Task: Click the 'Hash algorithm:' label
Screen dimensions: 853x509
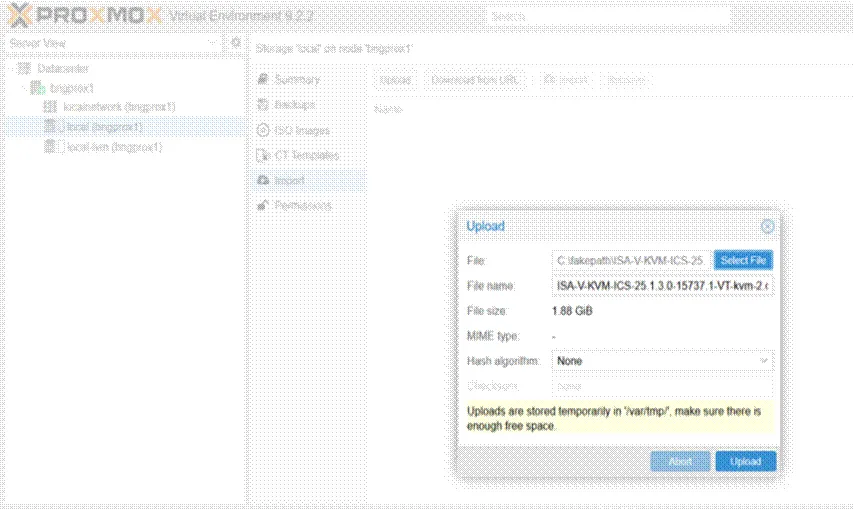Action: click(503, 361)
